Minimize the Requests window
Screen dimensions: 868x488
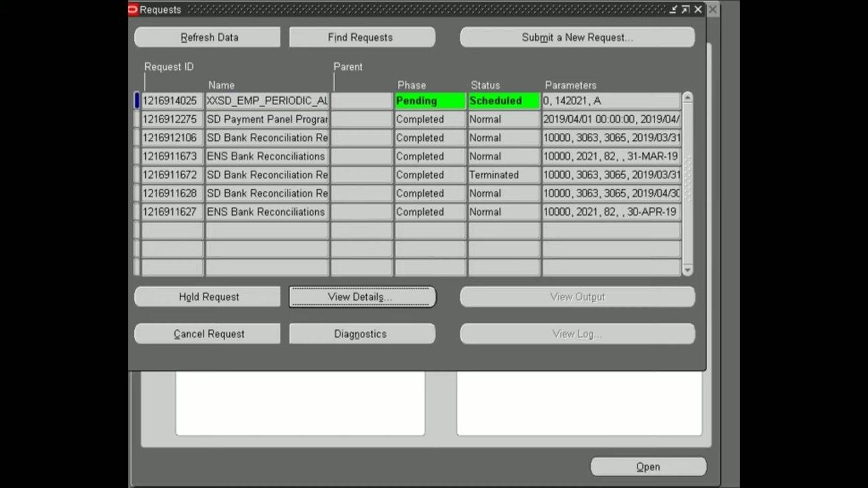[673, 9]
